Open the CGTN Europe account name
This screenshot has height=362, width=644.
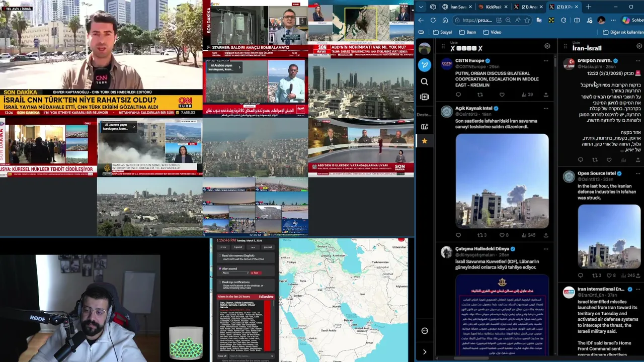[469, 61]
